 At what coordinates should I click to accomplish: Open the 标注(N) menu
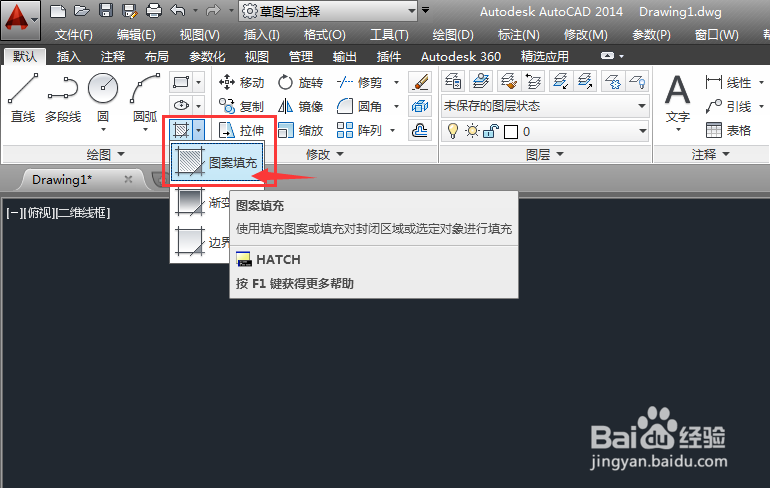tap(519, 35)
